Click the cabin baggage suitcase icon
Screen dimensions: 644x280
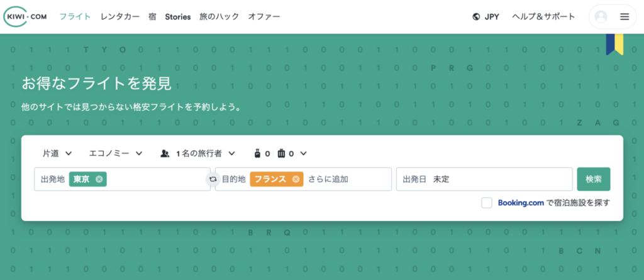click(257, 154)
